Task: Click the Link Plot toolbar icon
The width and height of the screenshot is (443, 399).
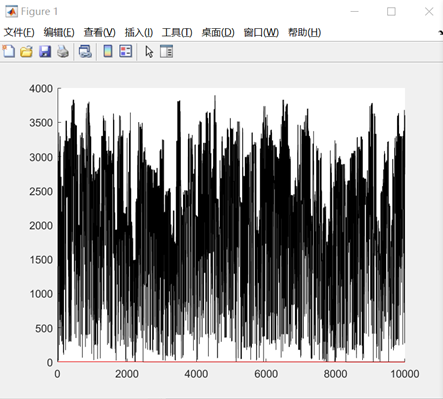Action: 85,52
